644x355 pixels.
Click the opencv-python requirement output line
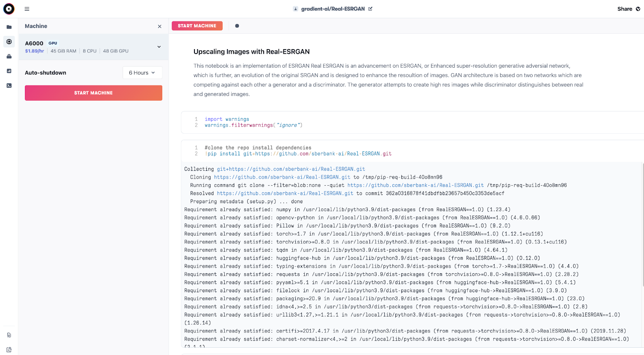point(362,218)
